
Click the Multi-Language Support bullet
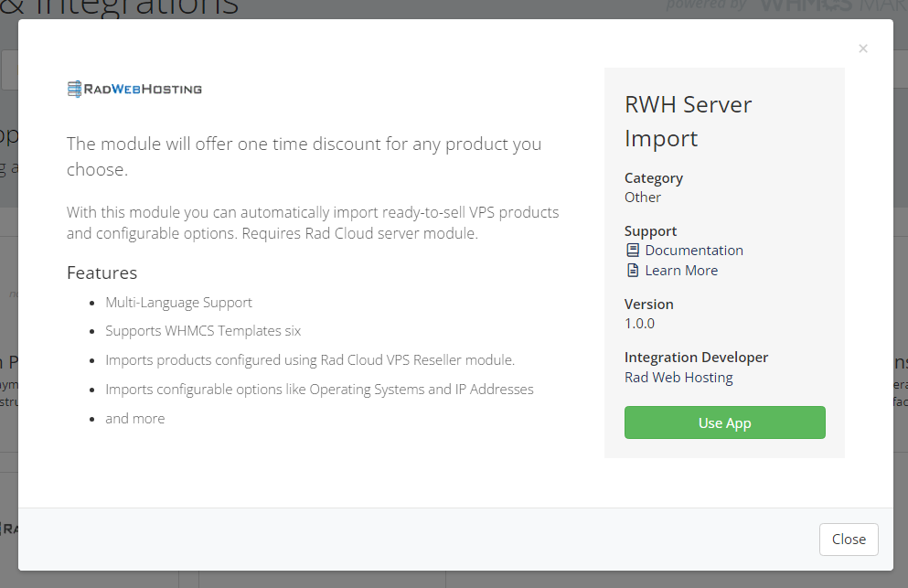(178, 302)
